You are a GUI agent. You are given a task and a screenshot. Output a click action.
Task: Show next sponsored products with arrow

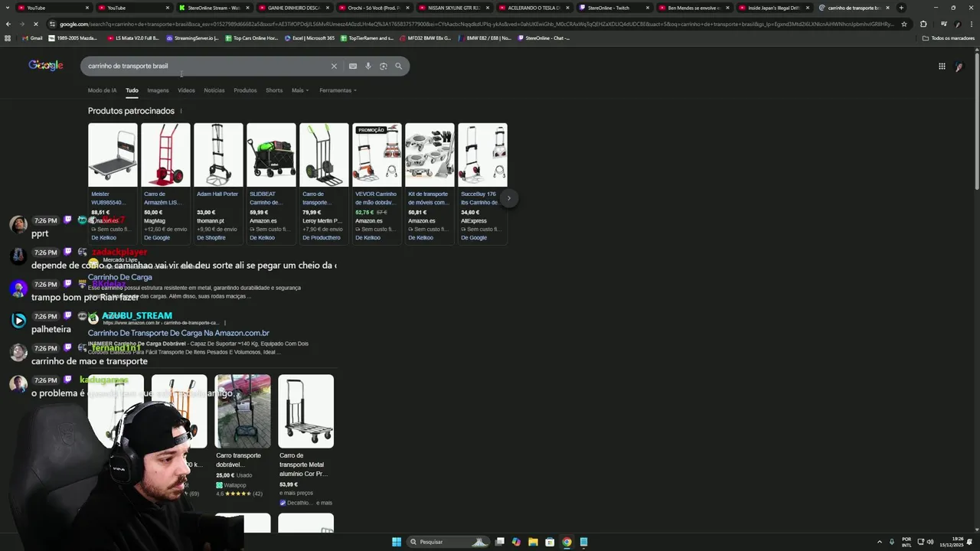click(x=508, y=198)
